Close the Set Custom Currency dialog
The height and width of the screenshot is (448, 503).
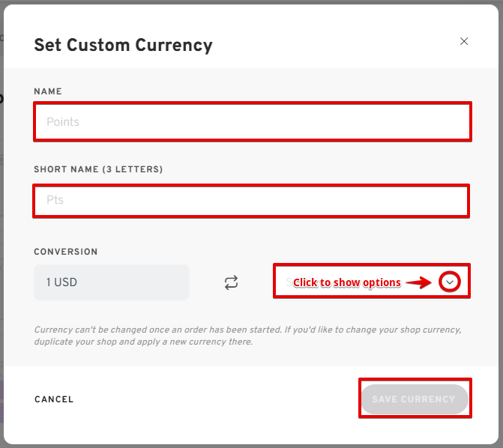[x=464, y=41]
